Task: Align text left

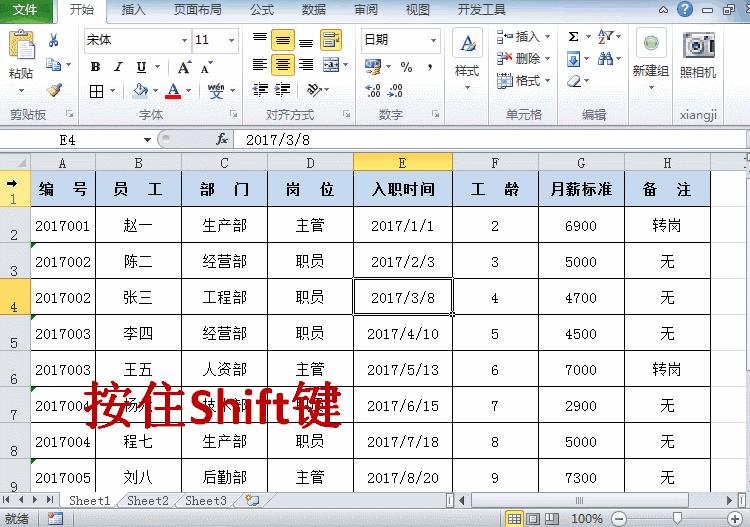Action: tap(260, 65)
